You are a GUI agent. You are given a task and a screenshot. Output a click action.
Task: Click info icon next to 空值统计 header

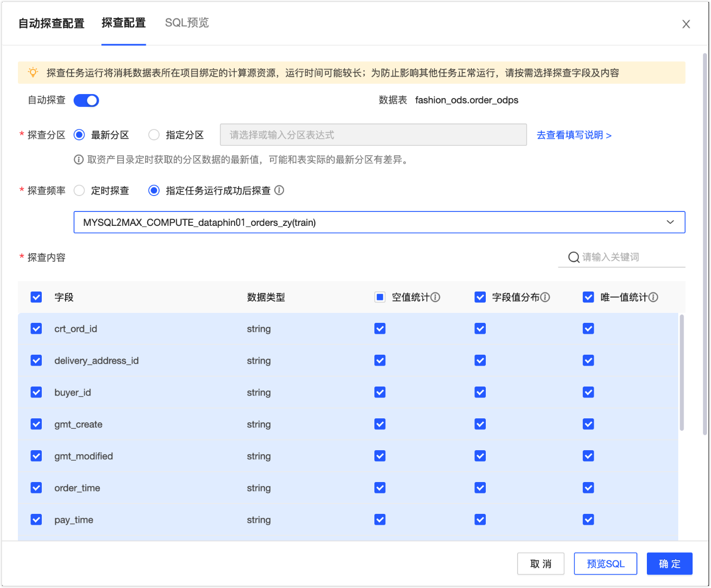point(436,297)
